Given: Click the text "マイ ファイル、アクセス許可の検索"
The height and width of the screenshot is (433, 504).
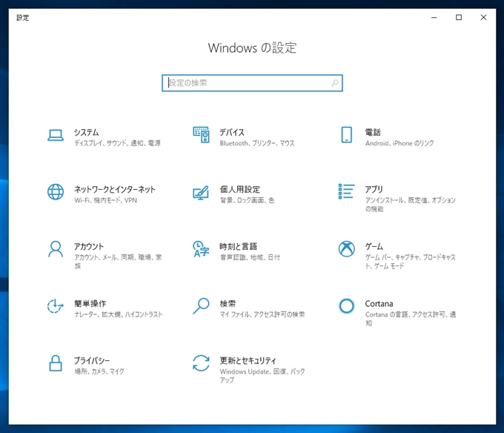Looking at the screenshot, I should [x=262, y=314].
